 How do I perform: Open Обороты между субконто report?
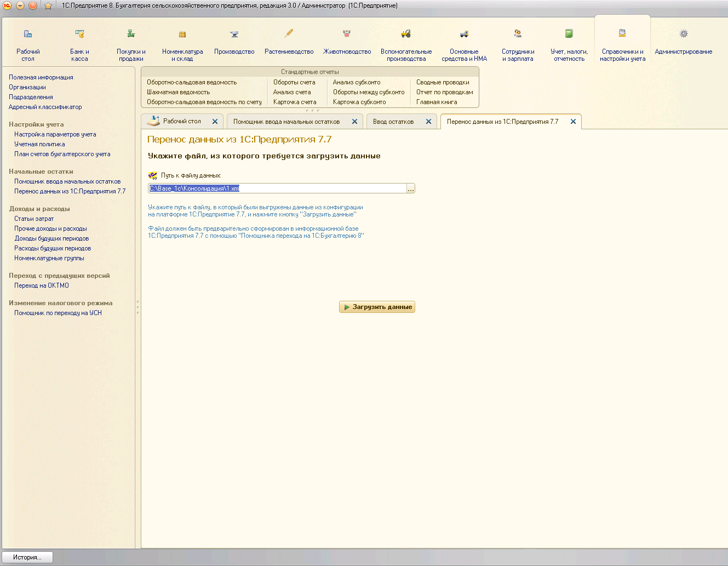coord(369,92)
